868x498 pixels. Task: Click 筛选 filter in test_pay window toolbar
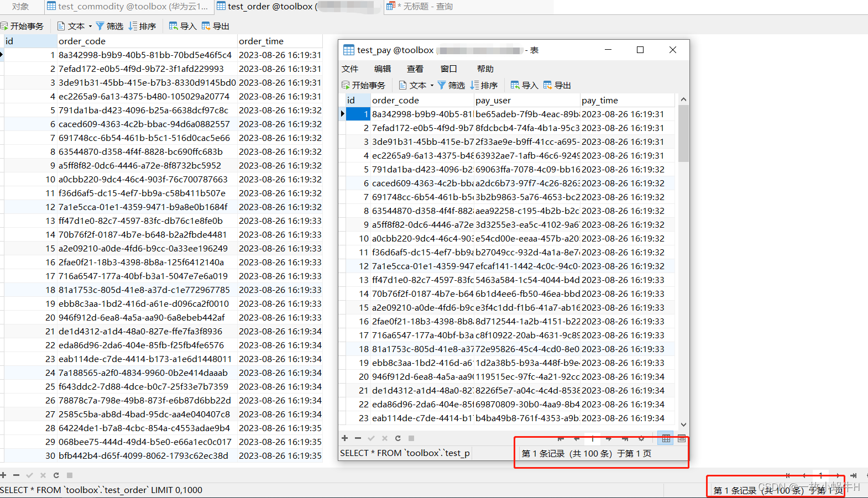click(451, 85)
